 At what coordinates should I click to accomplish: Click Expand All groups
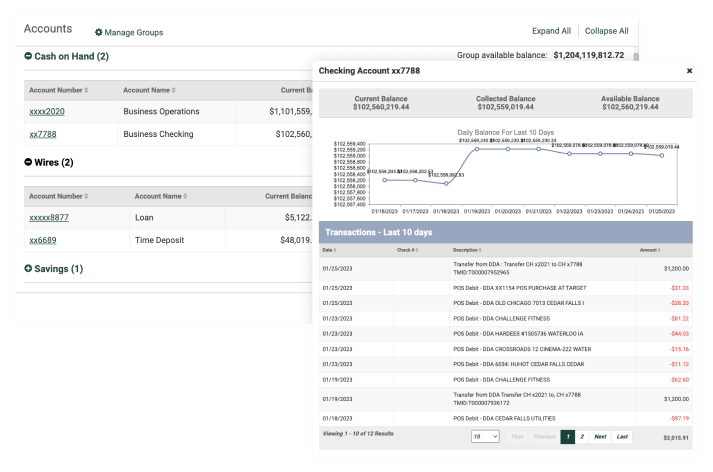point(551,31)
